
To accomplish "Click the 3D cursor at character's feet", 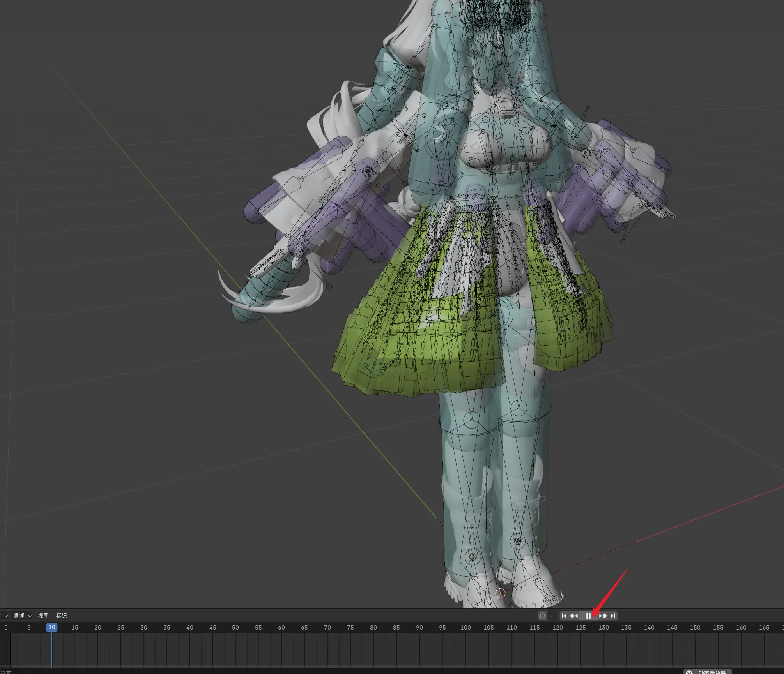I will (501, 593).
